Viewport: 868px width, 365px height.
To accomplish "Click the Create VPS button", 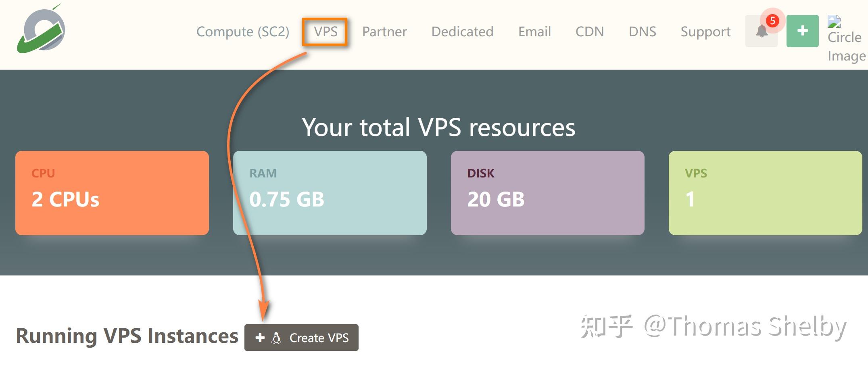I will pos(302,338).
